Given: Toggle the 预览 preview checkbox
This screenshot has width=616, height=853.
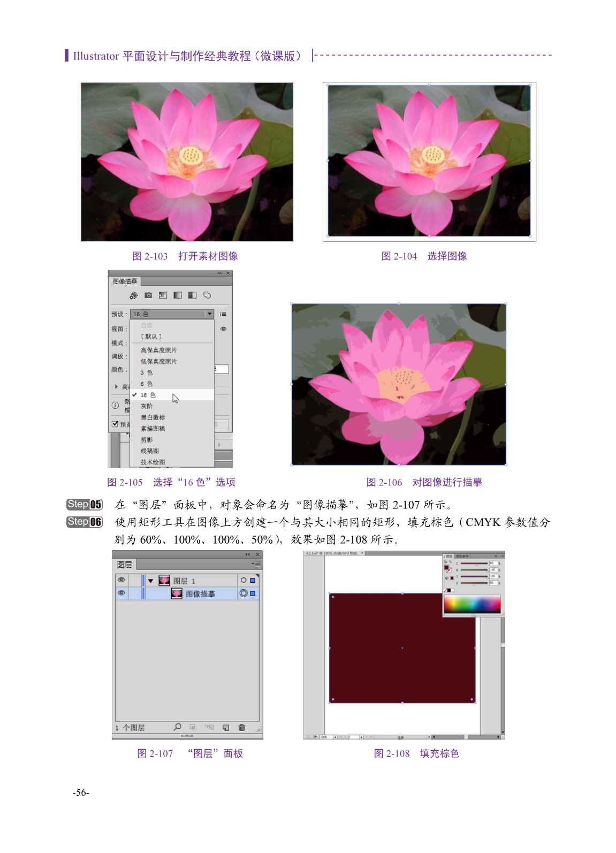Looking at the screenshot, I should point(115,424).
